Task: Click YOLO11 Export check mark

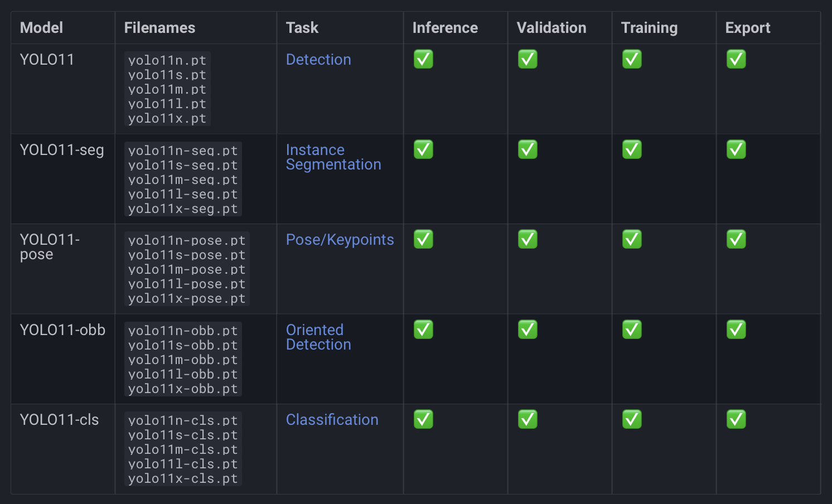Action: point(736,59)
